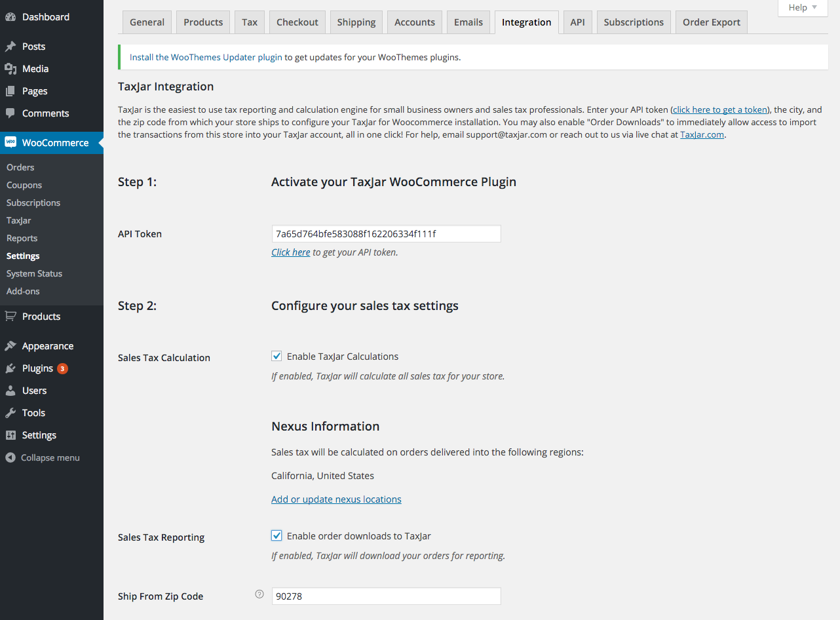Switch to the General settings tab
Viewport: 840px width, 620px height.
147,22
